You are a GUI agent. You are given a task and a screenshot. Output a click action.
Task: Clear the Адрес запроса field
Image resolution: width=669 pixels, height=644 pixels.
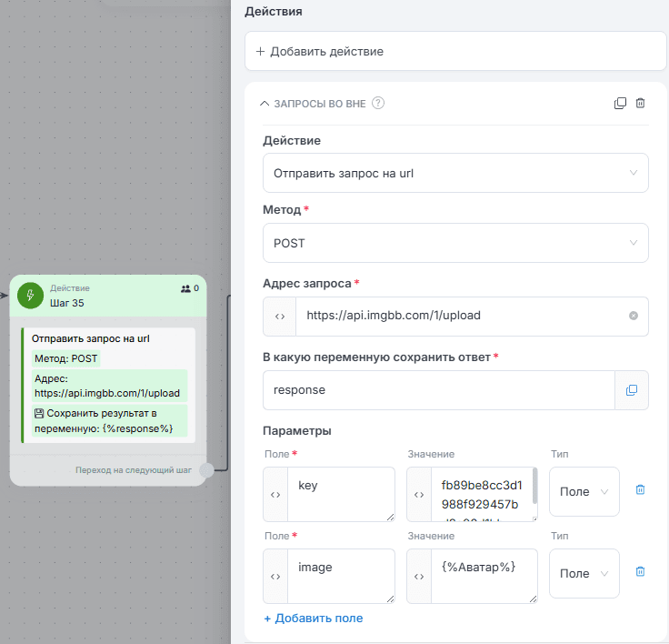(634, 316)
